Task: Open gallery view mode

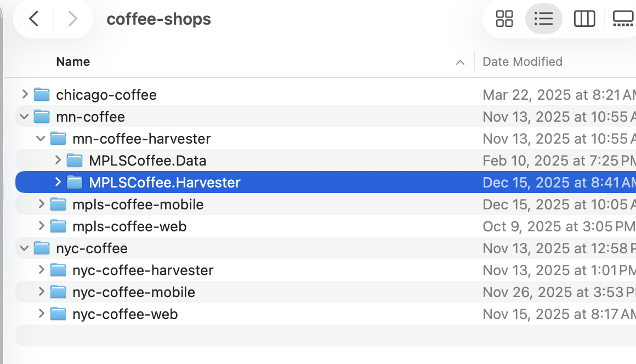Action: [x=622, y=18]
